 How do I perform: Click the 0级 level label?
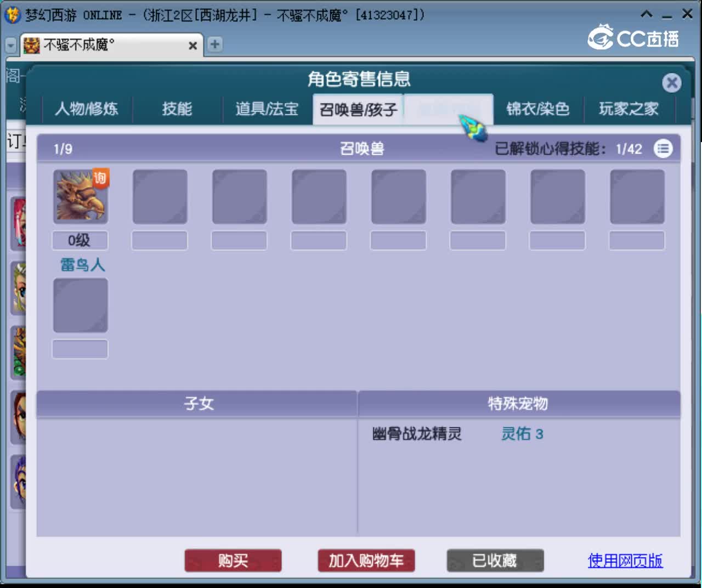pos(80,240)
